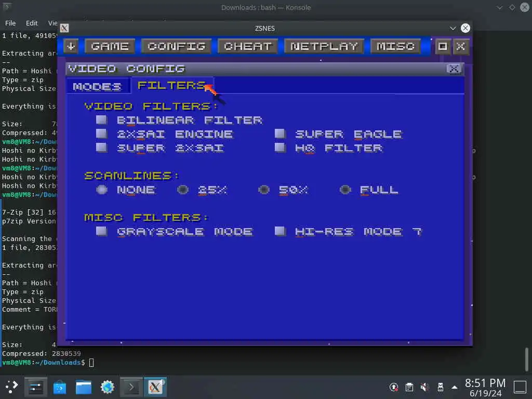The width and height of the screenshot is (532, 399).
Task: Open the Edit menu in Konsole
Action: click(x=32, y=23)
